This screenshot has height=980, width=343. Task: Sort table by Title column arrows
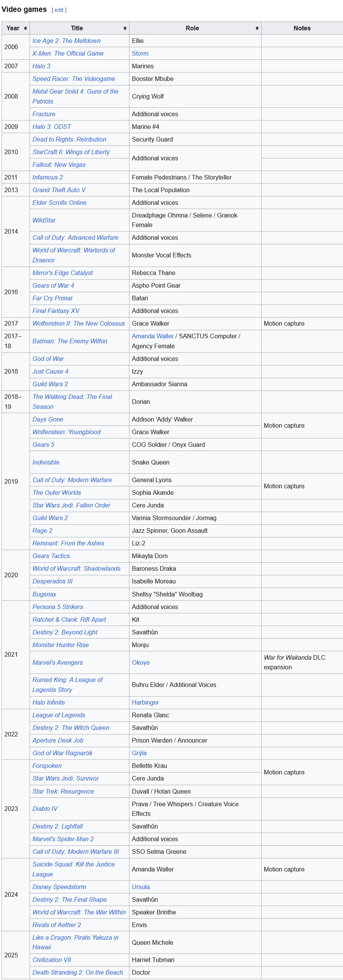(125, 28)
